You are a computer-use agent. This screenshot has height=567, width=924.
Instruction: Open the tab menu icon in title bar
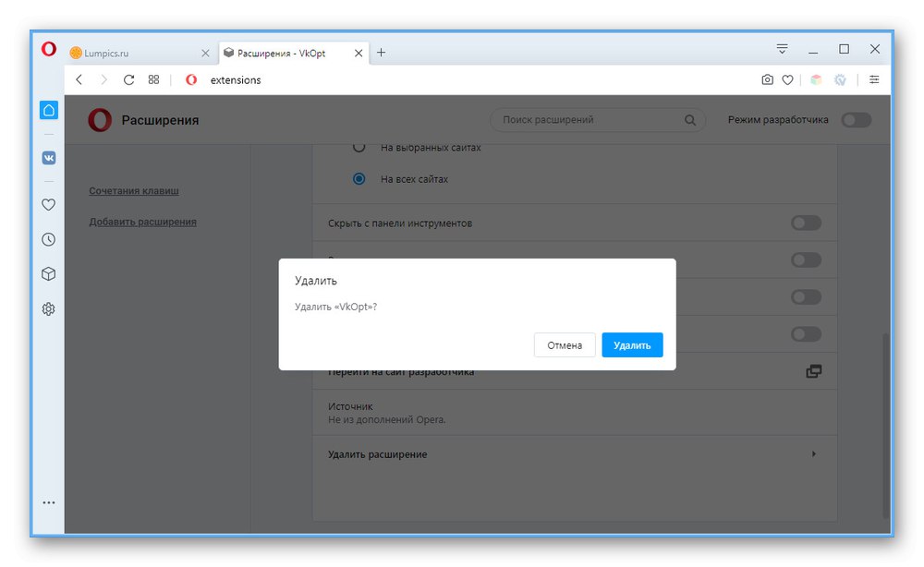pyautogui.click(x=782, y=49)
